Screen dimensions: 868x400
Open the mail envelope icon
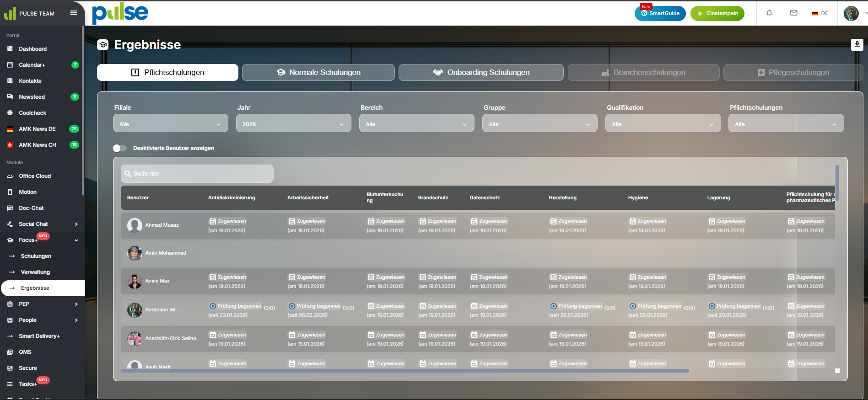[x=794, y=13]
